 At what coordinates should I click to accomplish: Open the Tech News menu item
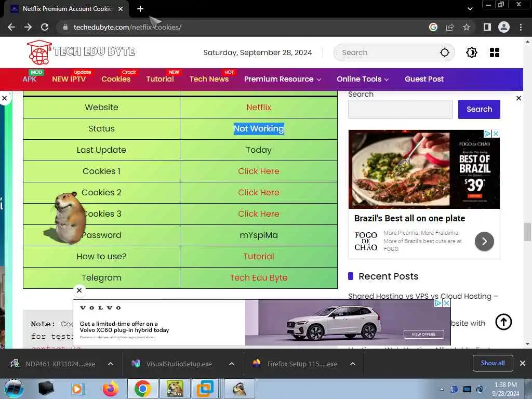[x=209, y=79]
